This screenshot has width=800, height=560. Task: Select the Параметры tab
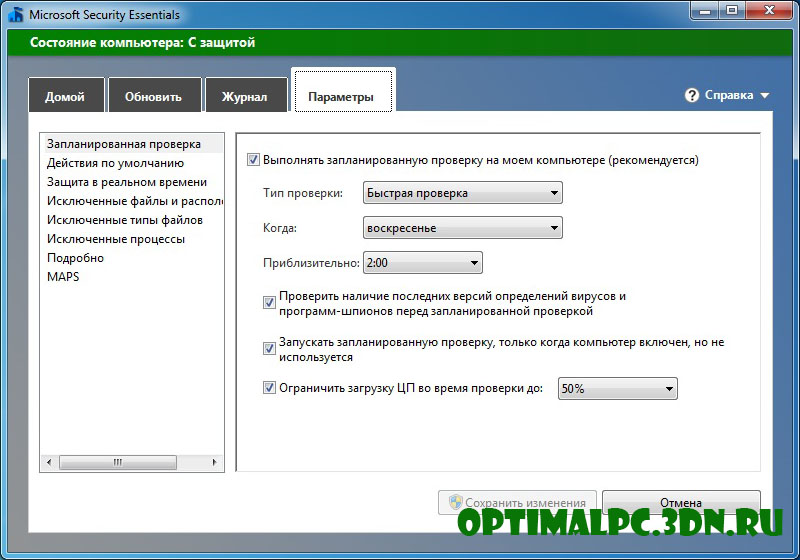[x=343, y=92]
